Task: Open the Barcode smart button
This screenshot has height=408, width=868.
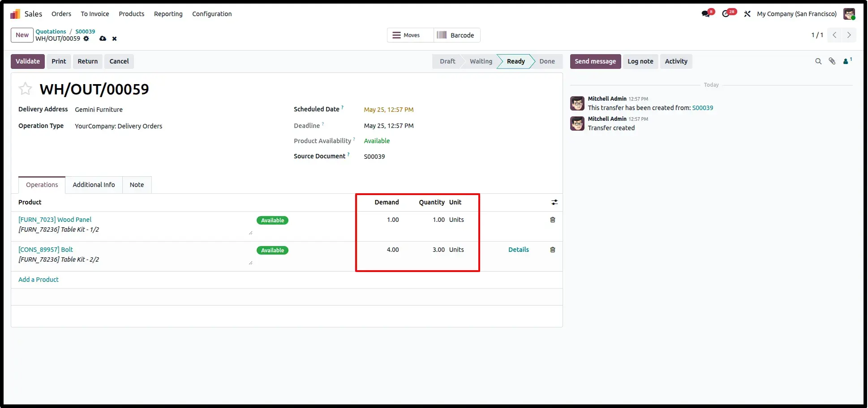Action: tap(457, 35)
